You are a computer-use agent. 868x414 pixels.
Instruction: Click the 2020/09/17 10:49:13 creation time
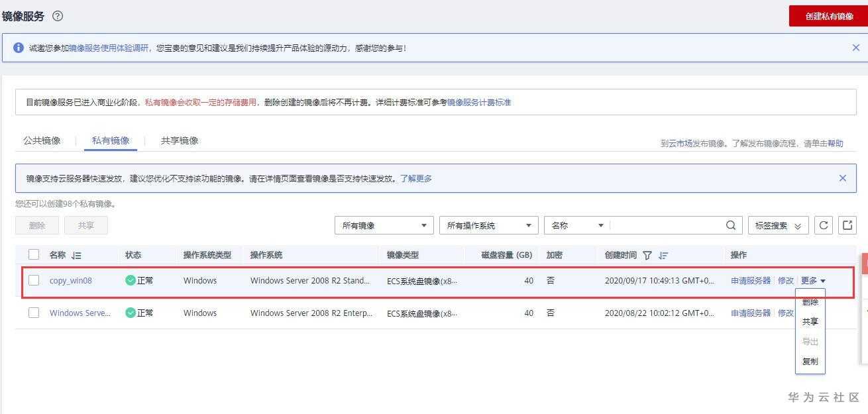tap(659, 281)
